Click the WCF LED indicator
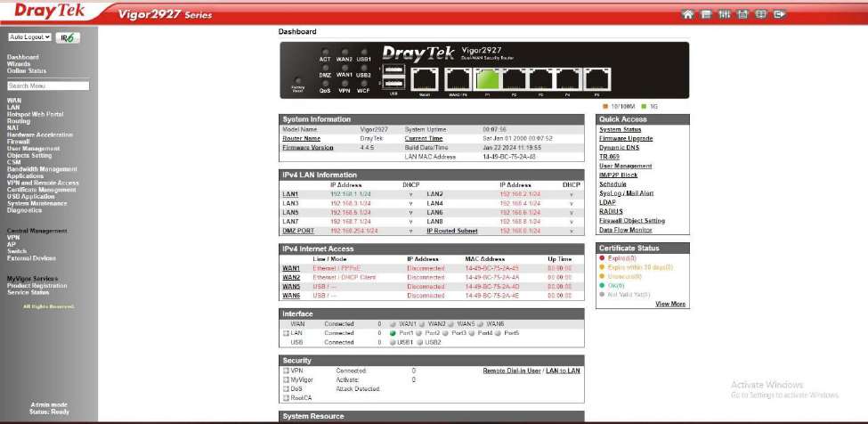The height and width of the screenshot is (424, 868). coord(363,83)
